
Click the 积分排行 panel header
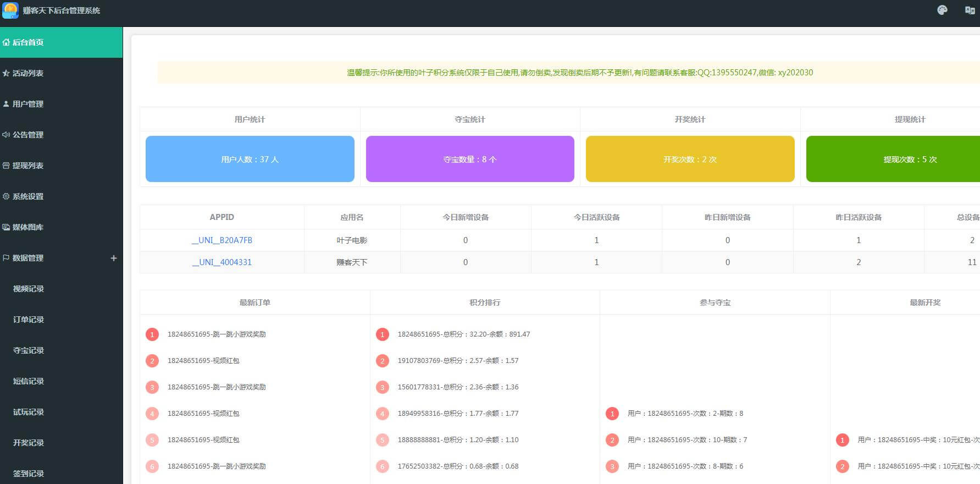[x=485, y=302]
